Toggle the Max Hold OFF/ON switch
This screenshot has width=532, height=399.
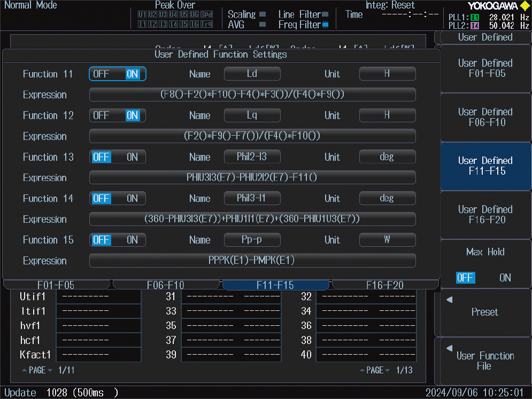[484, 278]
